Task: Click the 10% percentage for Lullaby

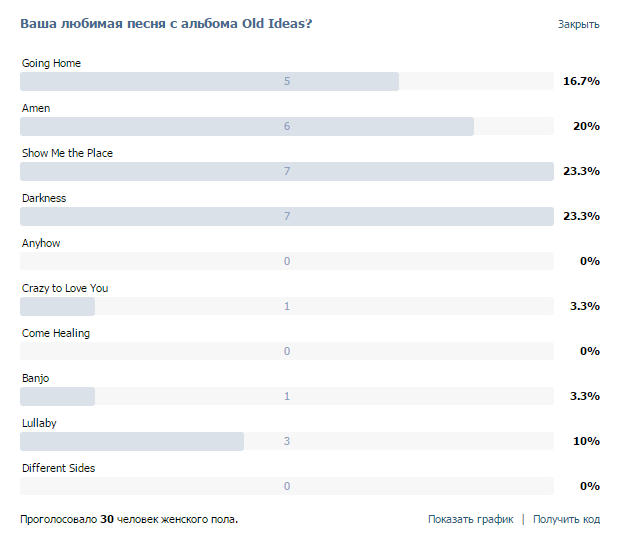Action: (586, 441)
